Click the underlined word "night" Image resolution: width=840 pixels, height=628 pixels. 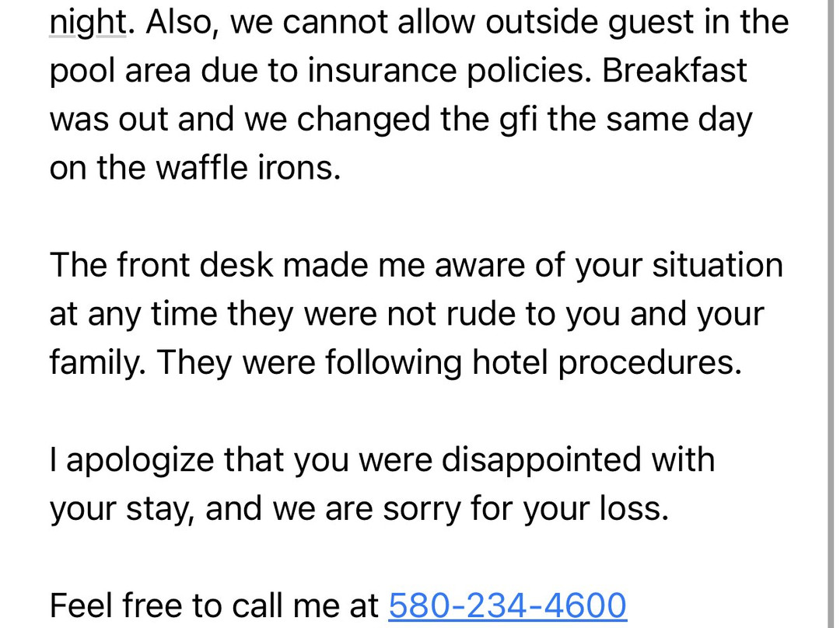pyautogui.click(x=87, y=23)
